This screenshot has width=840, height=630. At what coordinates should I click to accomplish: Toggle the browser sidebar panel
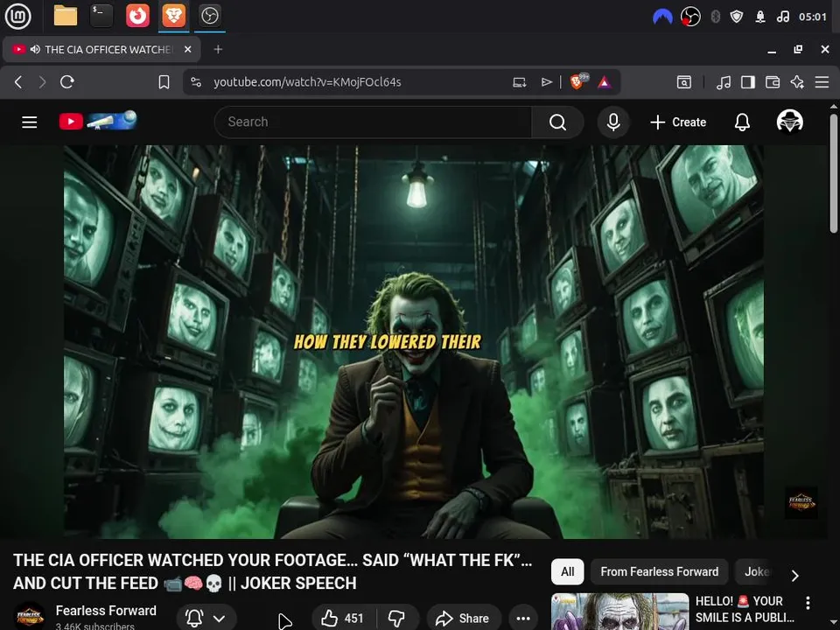tap(748, 82)
